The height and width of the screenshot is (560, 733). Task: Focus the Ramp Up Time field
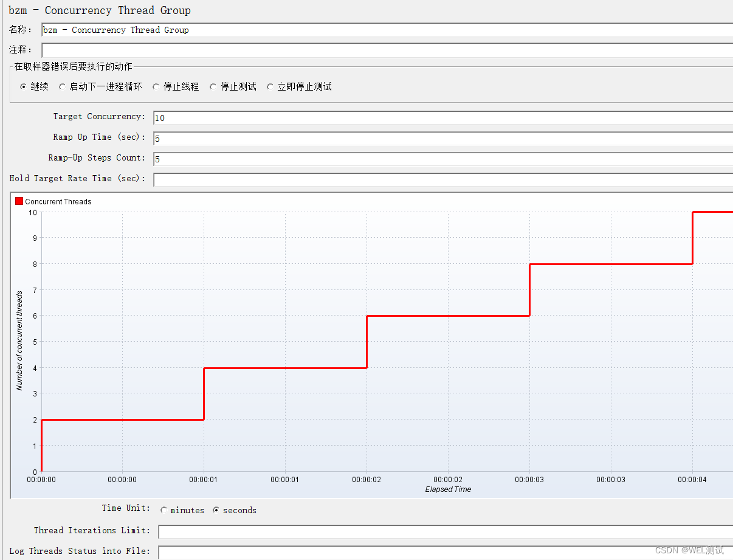point(443,139)
